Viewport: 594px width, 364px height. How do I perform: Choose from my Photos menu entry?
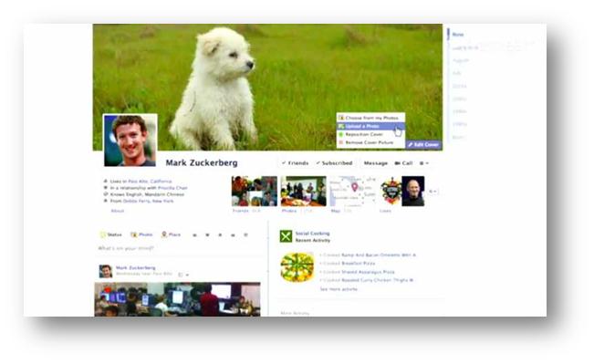pos(370,118)
